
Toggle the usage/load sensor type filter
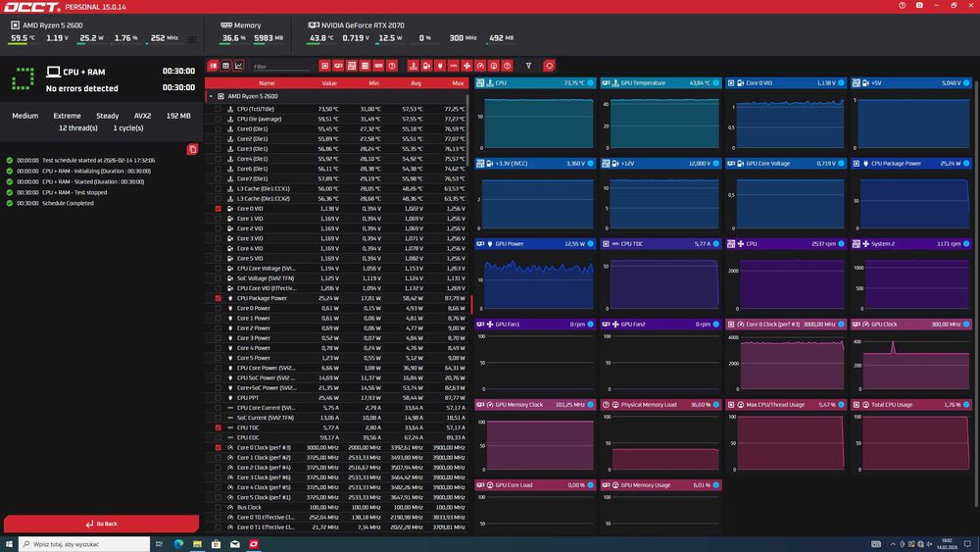point(494,66)
